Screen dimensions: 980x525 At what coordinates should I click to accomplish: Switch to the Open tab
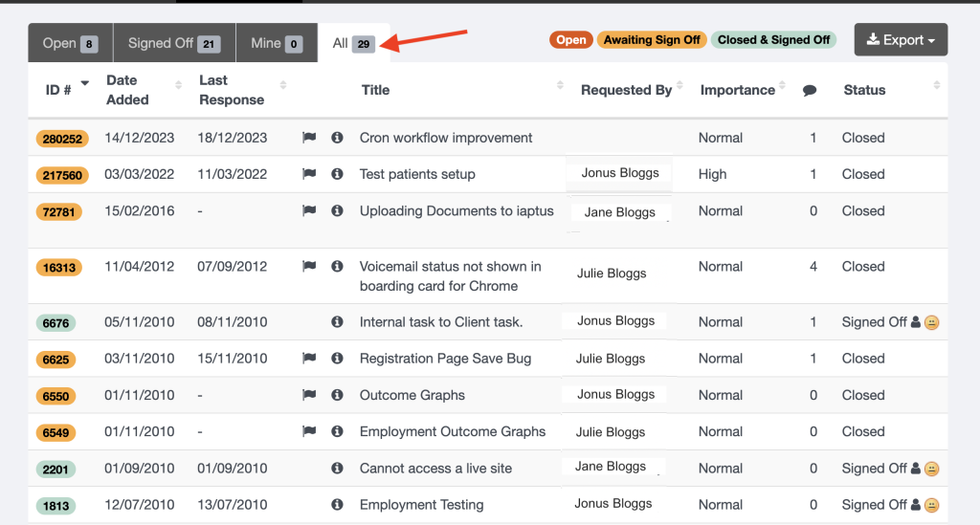click(70, 43)
